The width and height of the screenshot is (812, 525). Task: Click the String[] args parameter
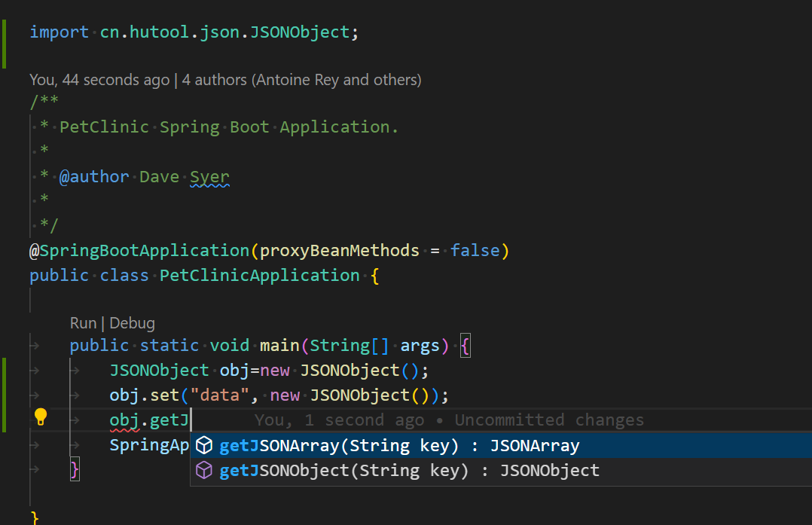(x=375, y=345)
